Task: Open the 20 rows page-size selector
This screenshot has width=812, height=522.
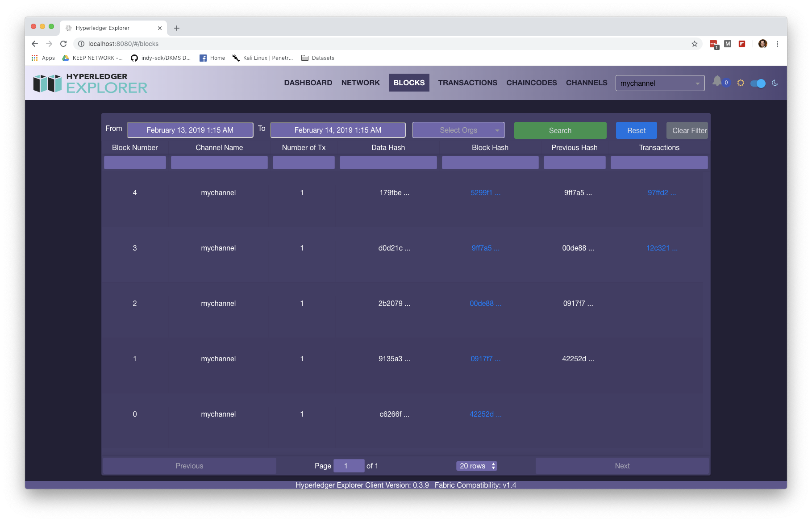Action: (x=476, y=466)
